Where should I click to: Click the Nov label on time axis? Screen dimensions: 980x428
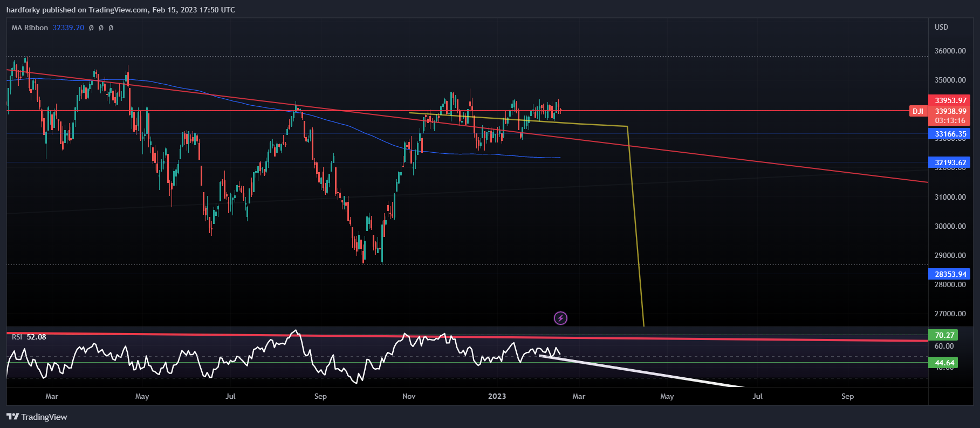(409, 396)
